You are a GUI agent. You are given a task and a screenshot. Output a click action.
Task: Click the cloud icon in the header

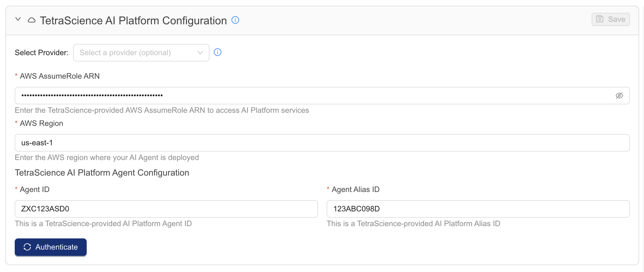click(x=32, y=20)
